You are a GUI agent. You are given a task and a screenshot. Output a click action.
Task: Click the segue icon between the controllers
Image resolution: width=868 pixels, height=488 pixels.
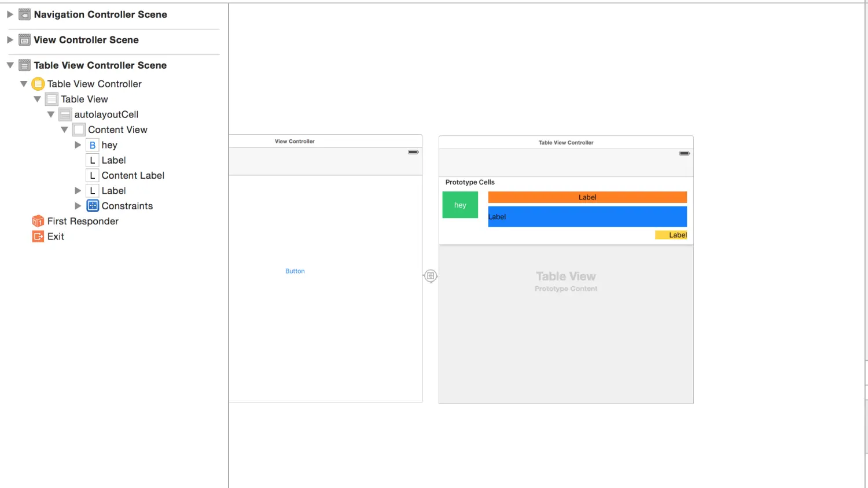[431, 276]
